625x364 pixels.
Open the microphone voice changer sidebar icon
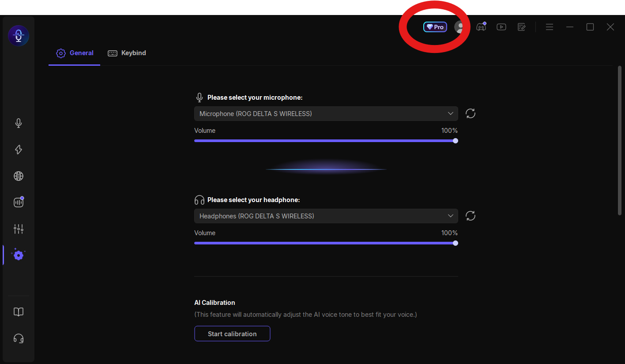pyautogui.click(x=19, y=123)
